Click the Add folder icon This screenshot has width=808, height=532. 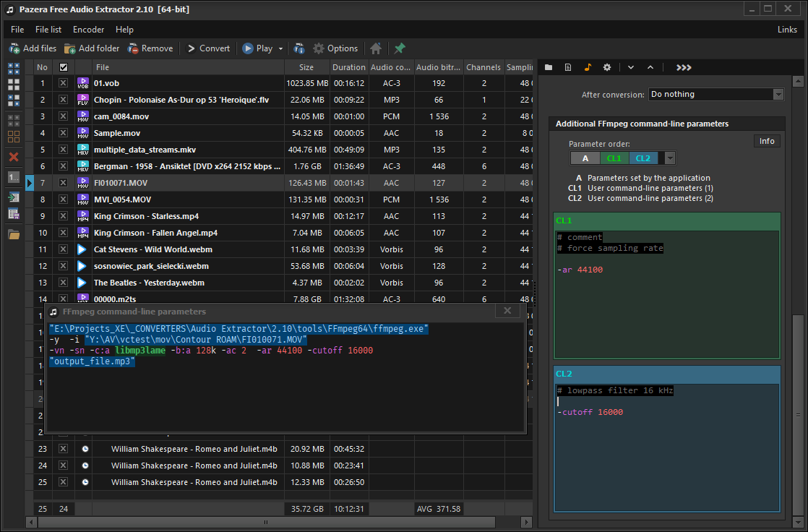point(70,48)
